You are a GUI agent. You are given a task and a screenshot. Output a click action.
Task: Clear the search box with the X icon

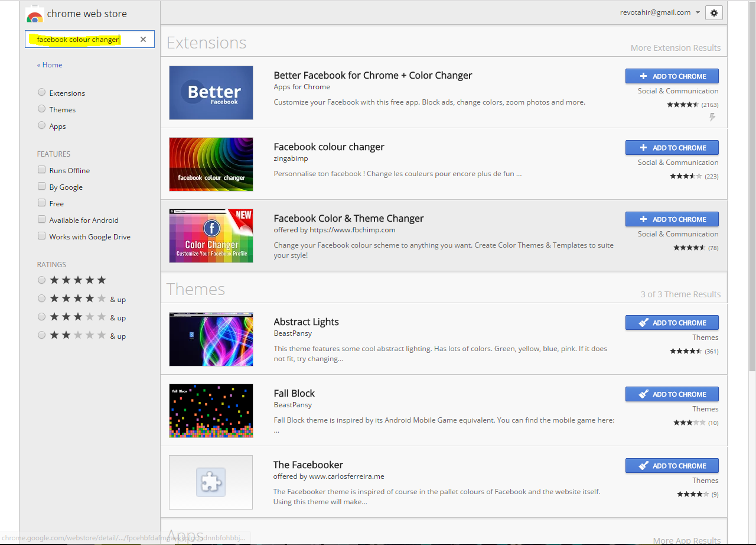143,40
